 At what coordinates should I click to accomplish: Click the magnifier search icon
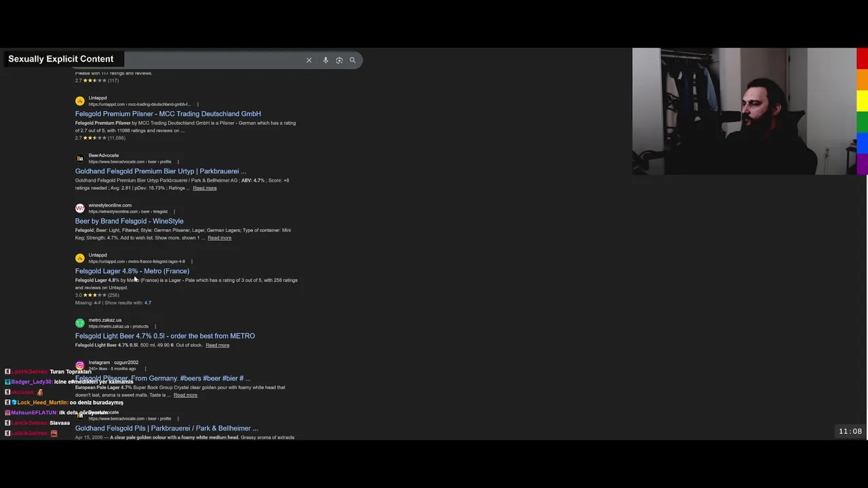tap(353, 60)
